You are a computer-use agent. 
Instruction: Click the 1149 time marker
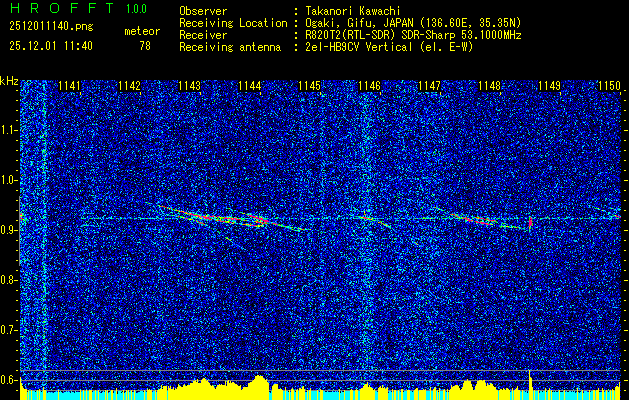[x=549, y=86]
